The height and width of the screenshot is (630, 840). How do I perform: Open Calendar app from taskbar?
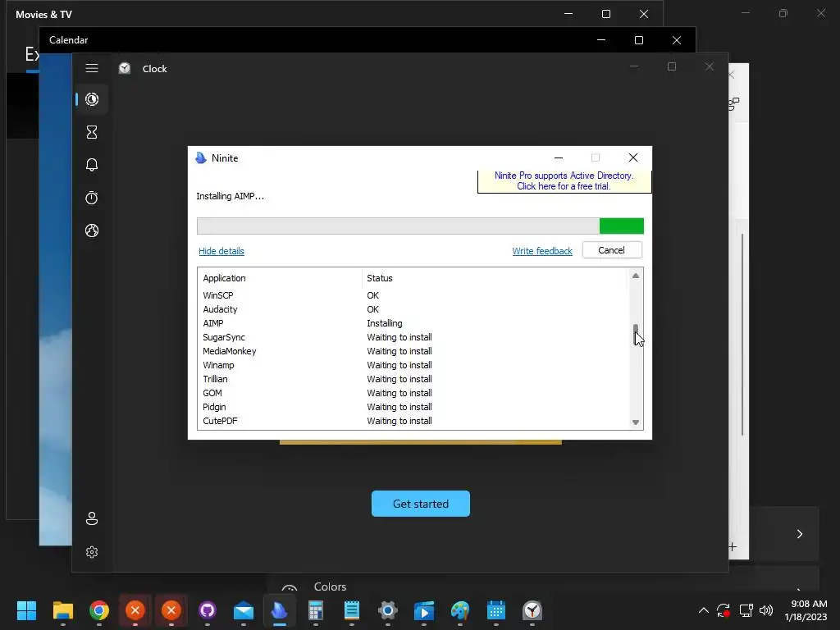pyautogui.click(x=496, y=610)
